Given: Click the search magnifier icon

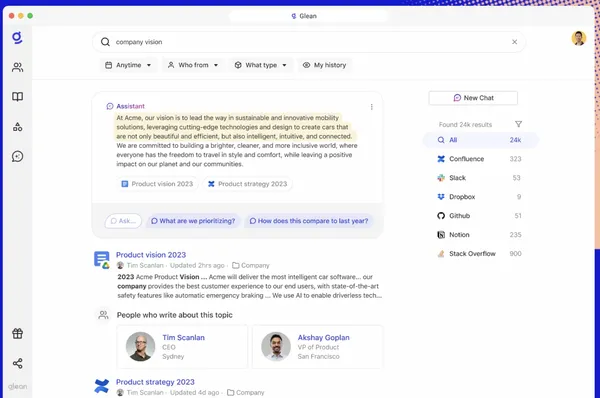Looking at the screenshot, I should [x=105, y=42].
